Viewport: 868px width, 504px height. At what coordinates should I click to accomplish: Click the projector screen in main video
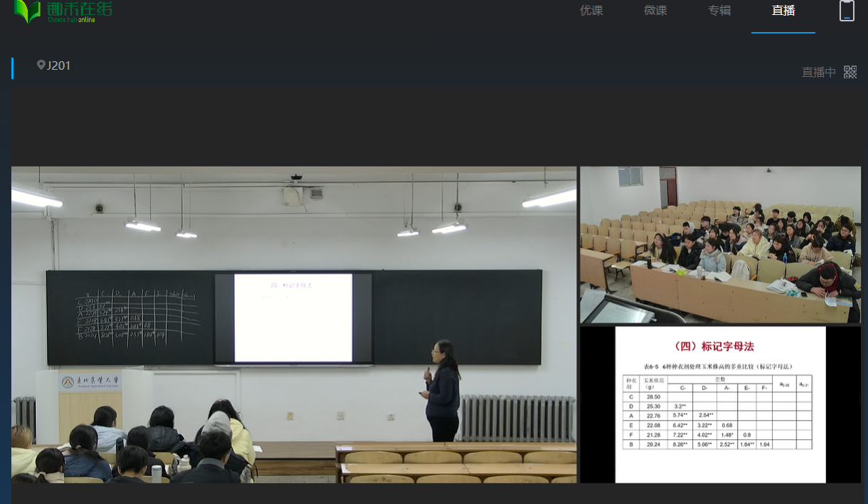pos(293,317)
